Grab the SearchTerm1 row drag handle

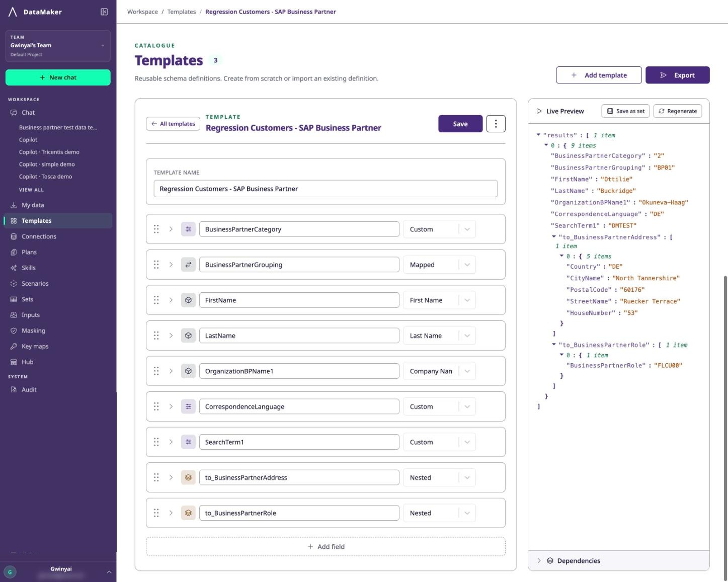click(156, 442)
